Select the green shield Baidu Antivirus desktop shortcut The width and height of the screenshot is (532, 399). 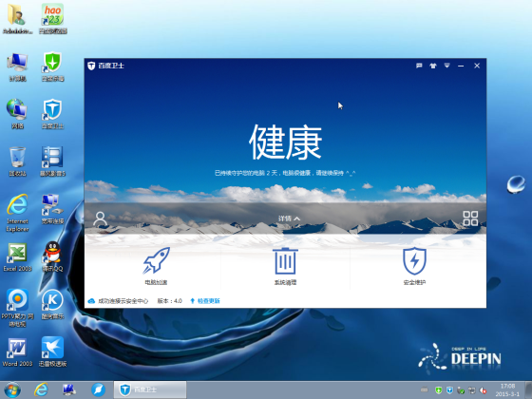(x=52, y=66)
